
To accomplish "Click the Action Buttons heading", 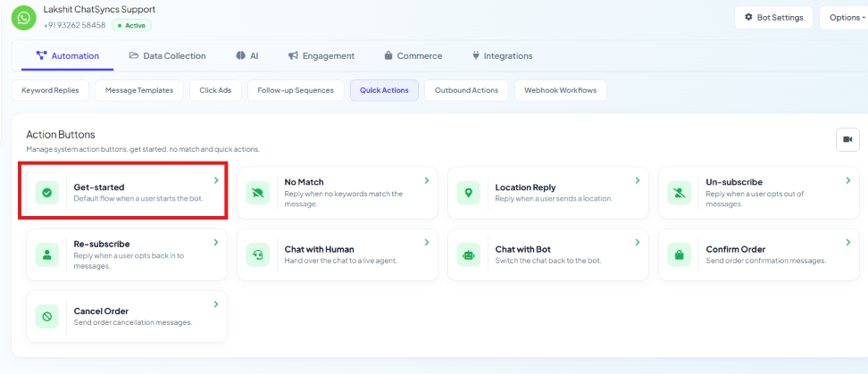I will [x=61, y=135].
